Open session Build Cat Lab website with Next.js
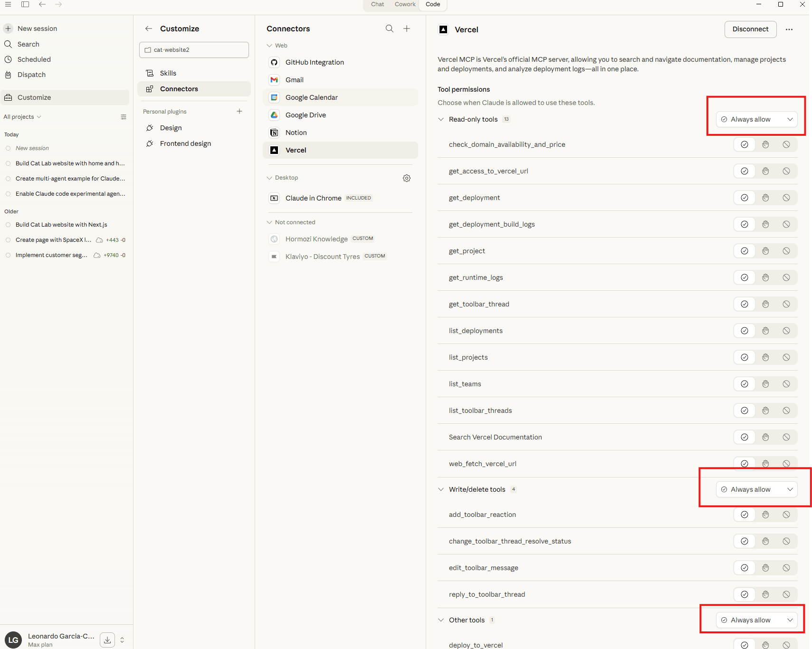Image resolution: width=812 pixels, height=649 pixels. (66, 225)
